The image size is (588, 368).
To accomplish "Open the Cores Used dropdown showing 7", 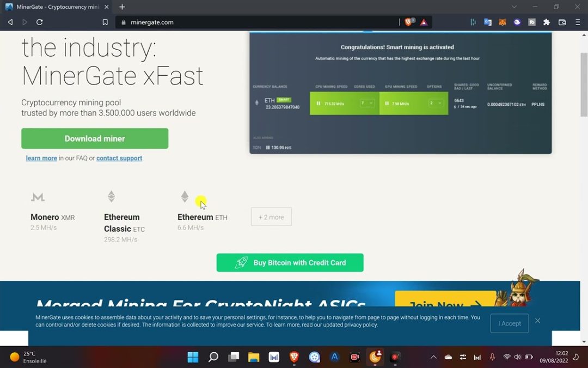I will (x=367, y=103).
